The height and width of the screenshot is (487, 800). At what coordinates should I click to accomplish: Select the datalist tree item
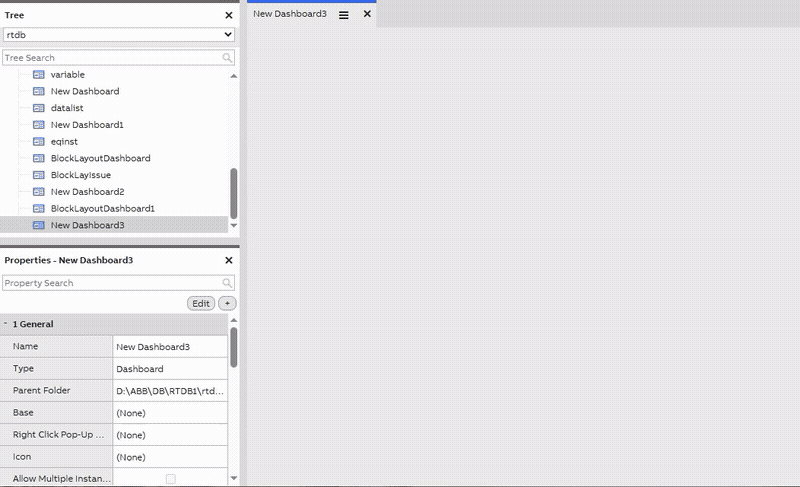(x=67, y=108)
